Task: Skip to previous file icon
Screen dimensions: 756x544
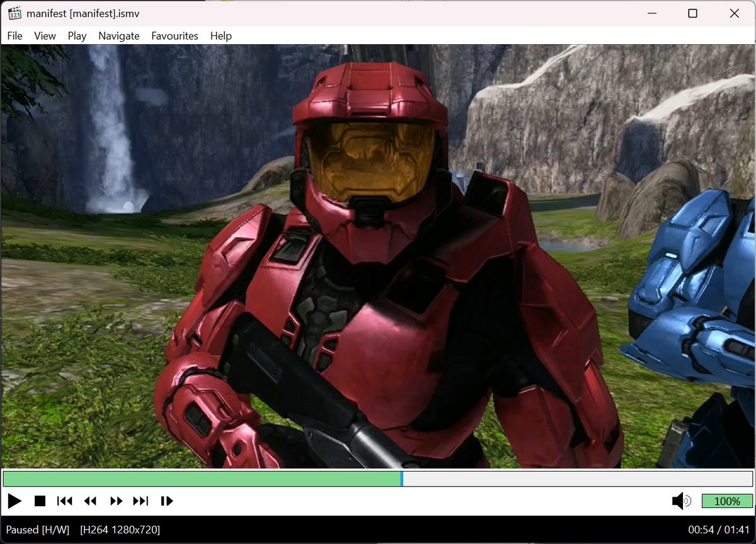Action: point(65,501)
